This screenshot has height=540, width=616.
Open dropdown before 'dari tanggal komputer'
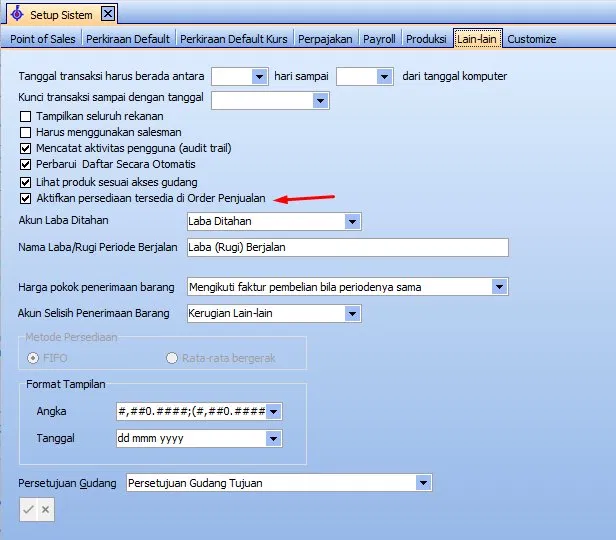[x=384, y=77]
